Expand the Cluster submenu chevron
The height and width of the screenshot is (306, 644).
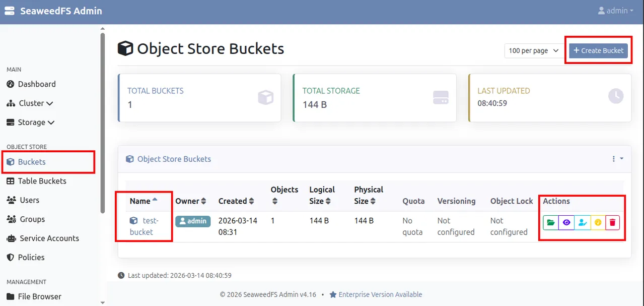[x=49, y=103]
